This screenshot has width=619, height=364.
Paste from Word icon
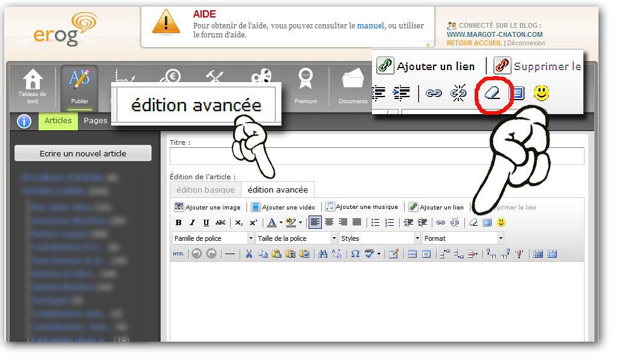[x=304, y=254]
